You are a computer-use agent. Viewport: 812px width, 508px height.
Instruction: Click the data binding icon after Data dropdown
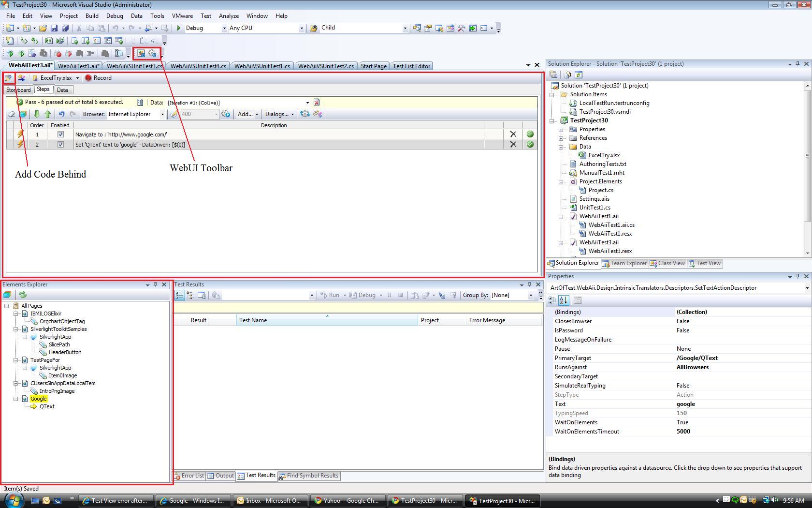(317, 102)
